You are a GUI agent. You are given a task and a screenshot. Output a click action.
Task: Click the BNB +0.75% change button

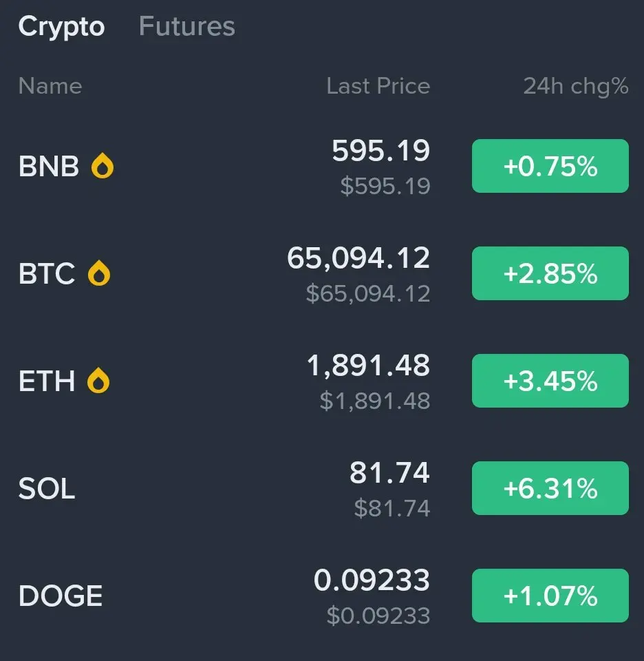[x=550, y=166]
